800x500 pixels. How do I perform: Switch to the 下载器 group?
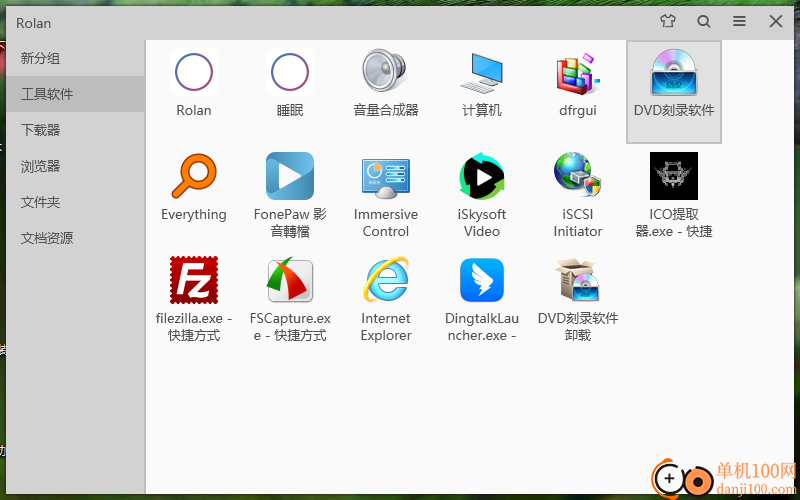(x=76, y=130)
